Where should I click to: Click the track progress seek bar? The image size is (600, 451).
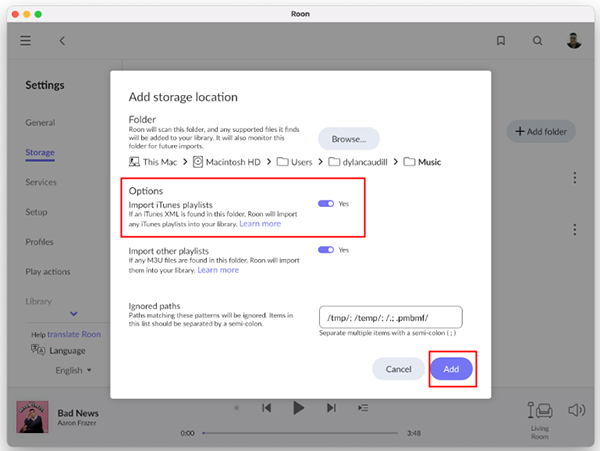300,433
